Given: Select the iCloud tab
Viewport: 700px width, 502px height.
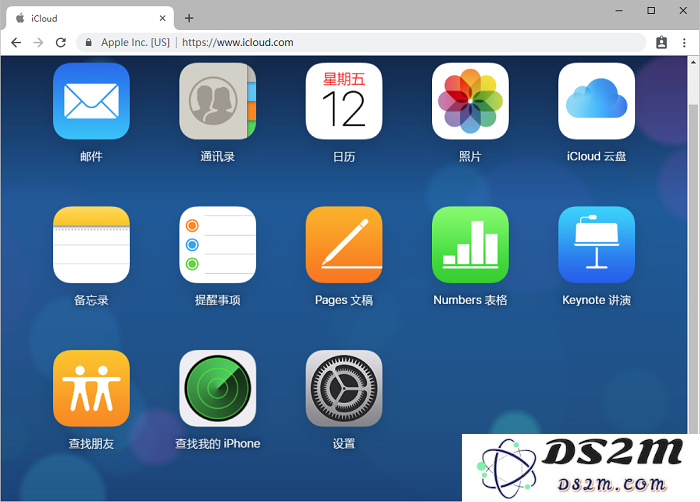Looking at the screenshot, I should 89,18.
